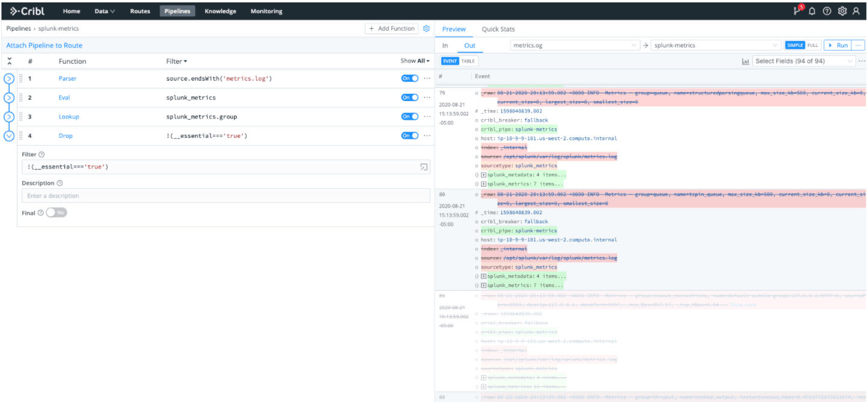Click the Description input field
The width and height of the screenshot is (868, 402).
point(226,196)
